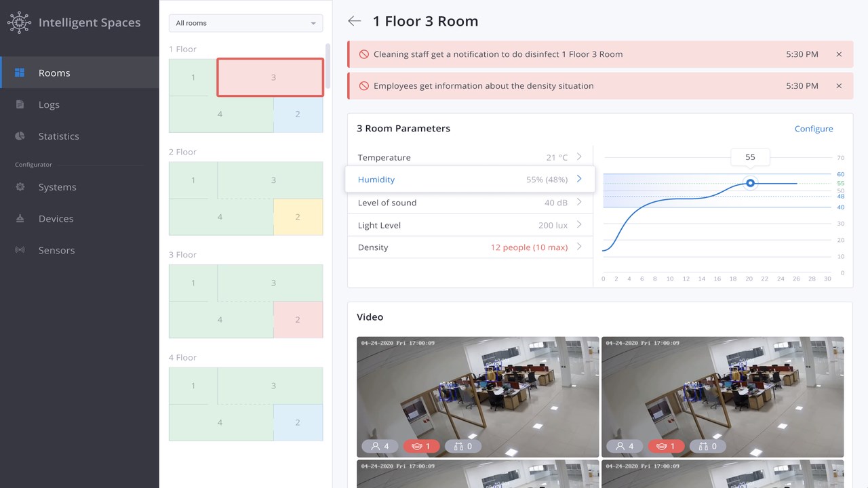
Task: Select room 1 on 2 Floor
Action: coord(193,180)
